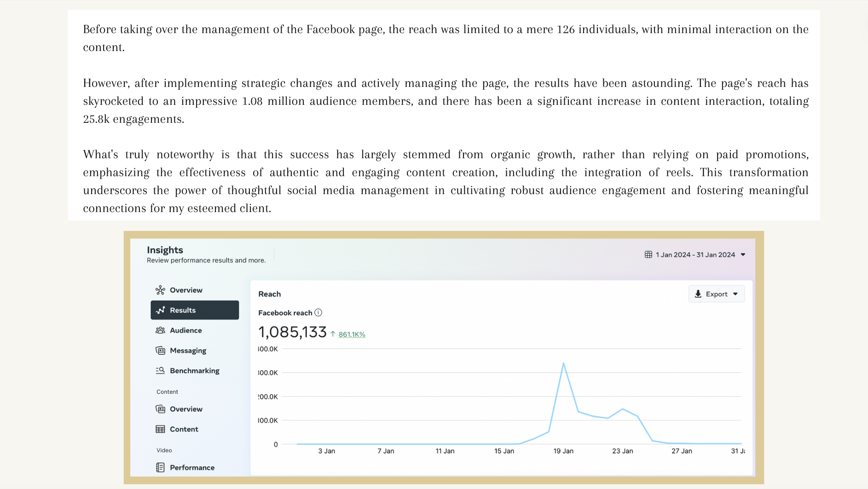The height and width of the screenshot is (489, 868).
Task: Go to the Audience section
Action: [185, 330]
